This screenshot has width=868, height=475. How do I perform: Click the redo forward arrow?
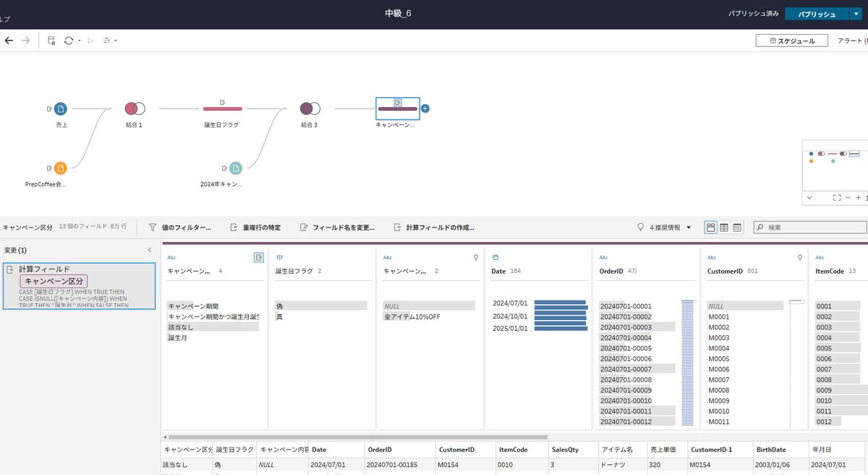pyautogui.click(x=26, y=41)
